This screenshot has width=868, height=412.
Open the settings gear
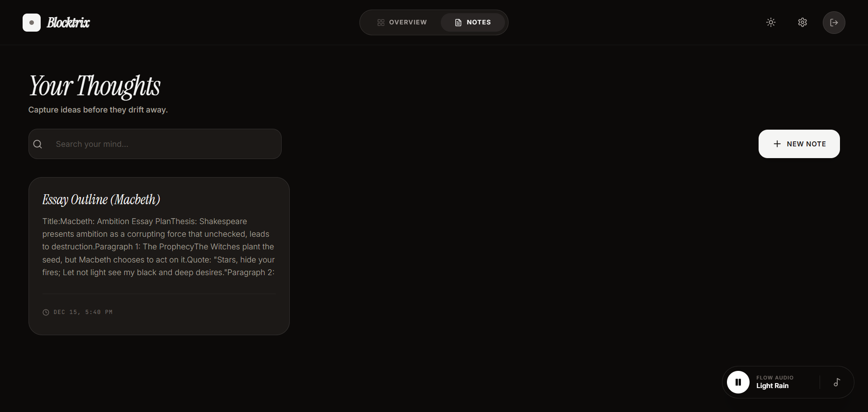pos(803,22)
